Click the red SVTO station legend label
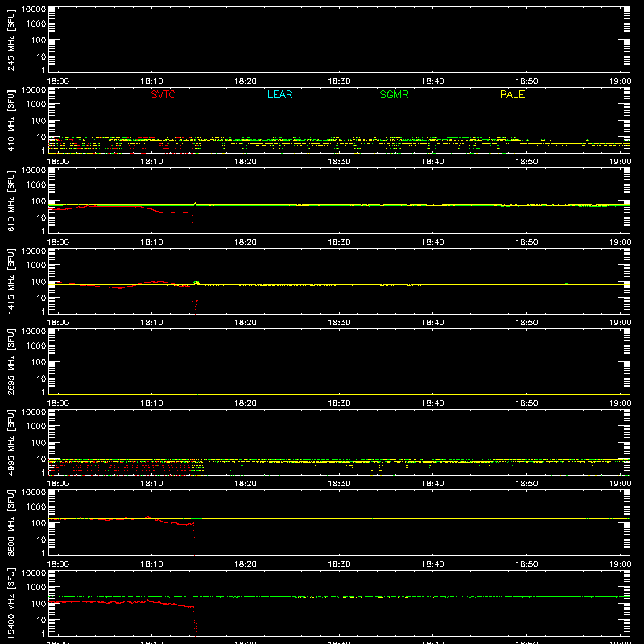The height and width of the screenshot is (644, 644). pos(163,94)
